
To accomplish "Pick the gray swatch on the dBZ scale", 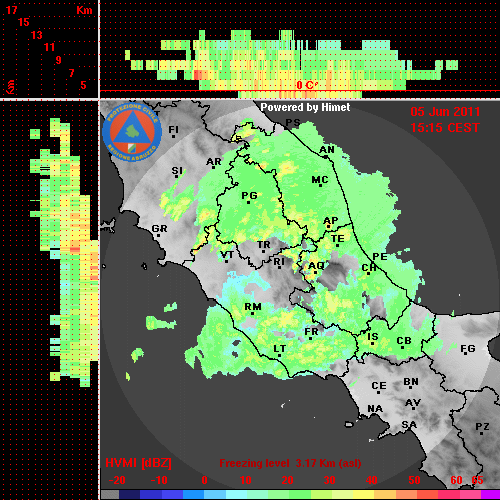I will click(x=110, y=495).
